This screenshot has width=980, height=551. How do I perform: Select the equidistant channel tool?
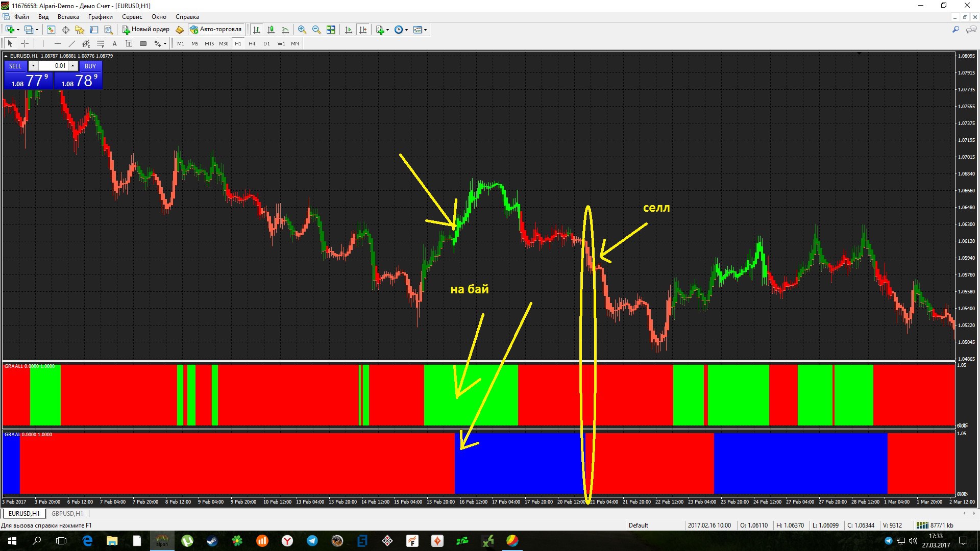[86, 43]
